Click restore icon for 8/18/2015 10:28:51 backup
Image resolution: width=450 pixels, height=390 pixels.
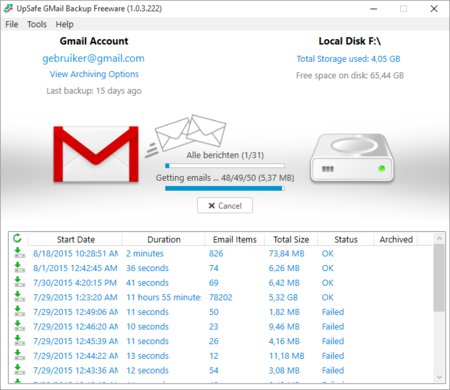pos(19,253)
